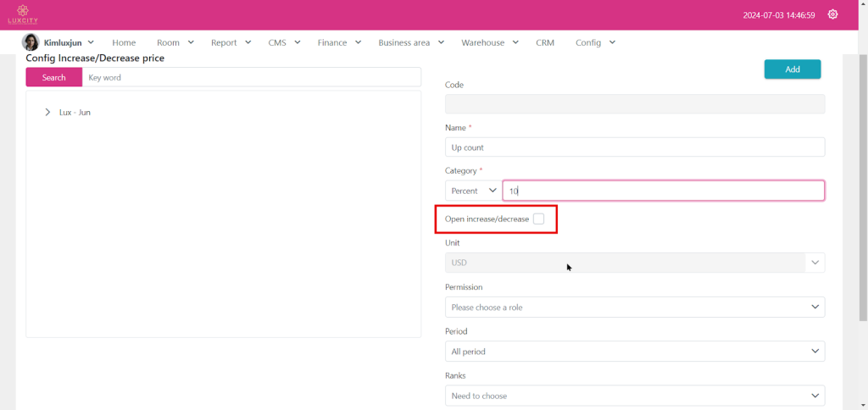Enable the Open increase/decrease checkbox
Screen dimensions: 868x410
tap(538, 219)
